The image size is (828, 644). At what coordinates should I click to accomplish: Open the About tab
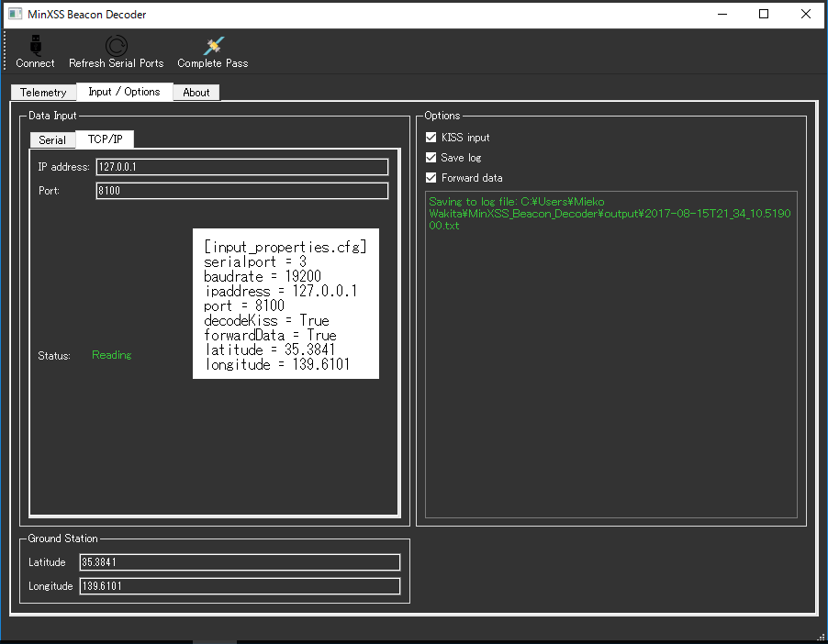[196, 93]
